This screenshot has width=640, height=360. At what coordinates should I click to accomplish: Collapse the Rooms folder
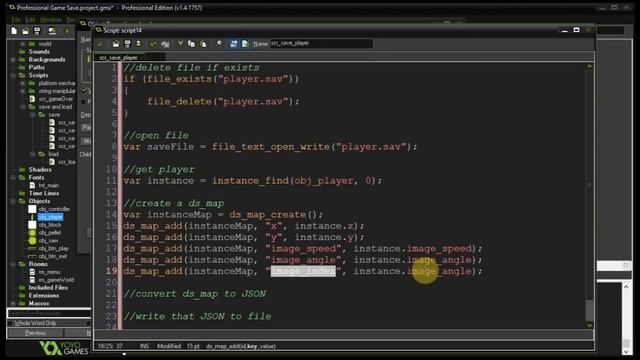(x=13, y=264)
